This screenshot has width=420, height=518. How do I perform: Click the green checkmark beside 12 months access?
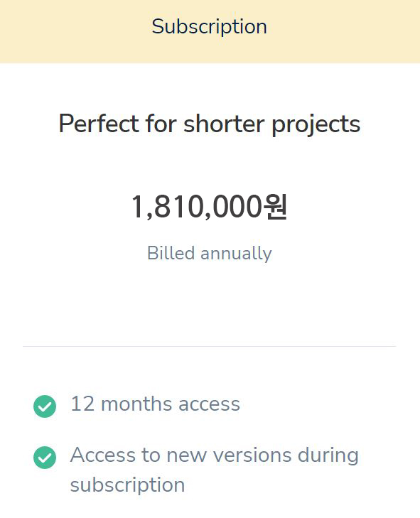(45, 406)
